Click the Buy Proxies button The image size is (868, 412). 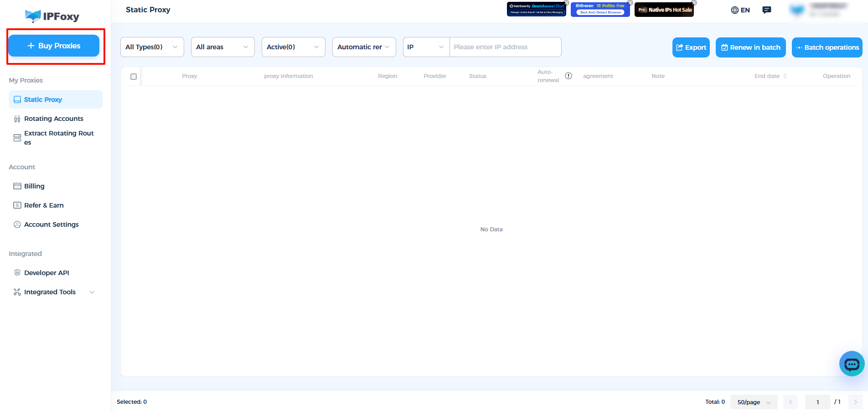click(53, 46)
